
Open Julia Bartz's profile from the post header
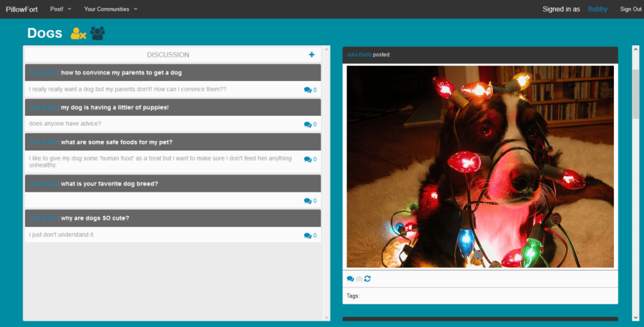pos(358,55)
